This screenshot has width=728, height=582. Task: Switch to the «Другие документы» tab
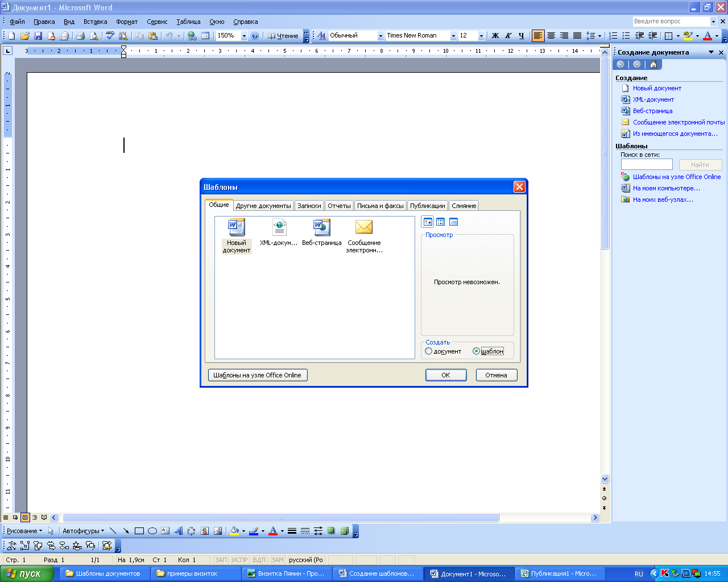263,206
